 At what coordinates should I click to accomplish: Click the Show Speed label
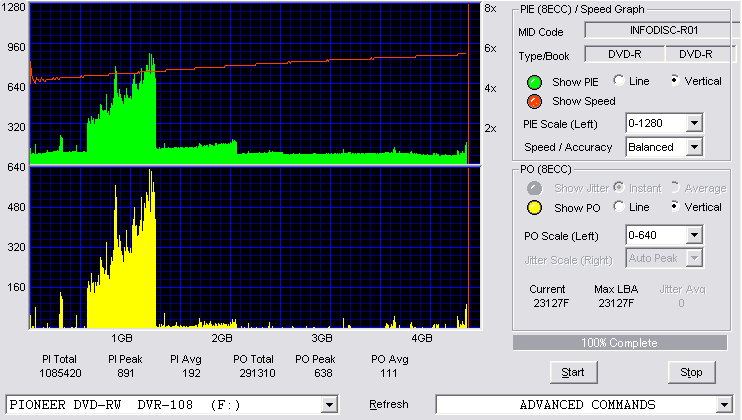coord(583,101)
